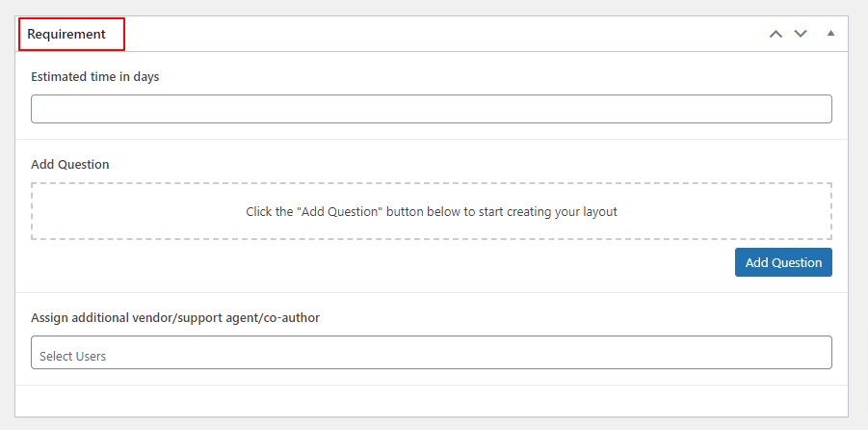The image size is (868, 430).
Task: Click the "Add Question" section label
Action: coord(70,164)
